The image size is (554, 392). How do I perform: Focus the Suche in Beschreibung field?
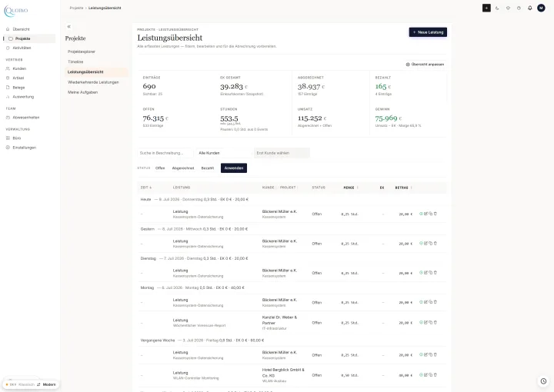[x=165, y=153]
